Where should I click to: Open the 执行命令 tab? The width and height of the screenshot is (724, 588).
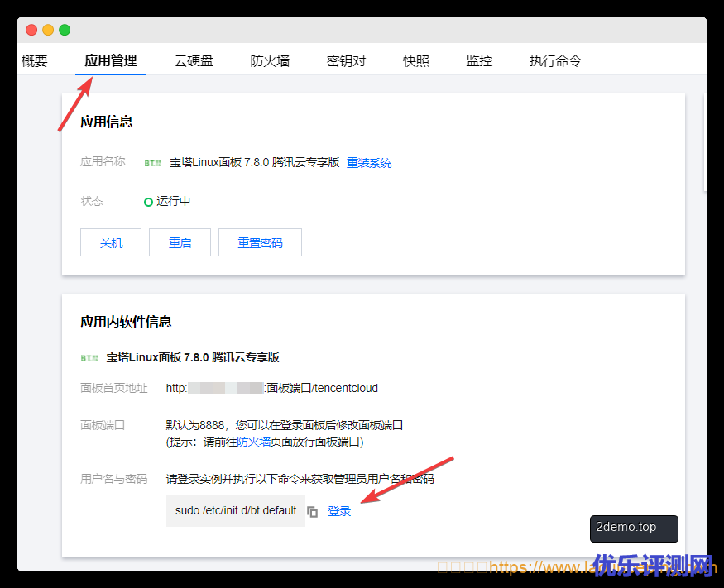coord(555,60)
